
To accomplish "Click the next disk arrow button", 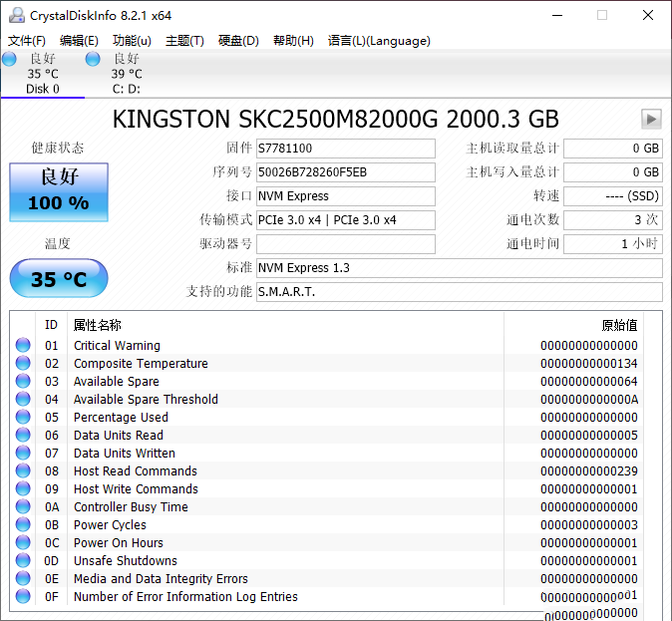I will tap(651, 119).
